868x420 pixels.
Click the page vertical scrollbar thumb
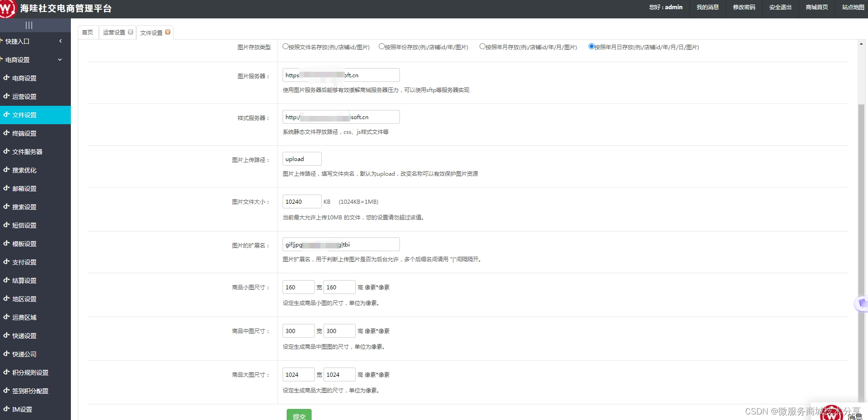(x=861, y=253)
